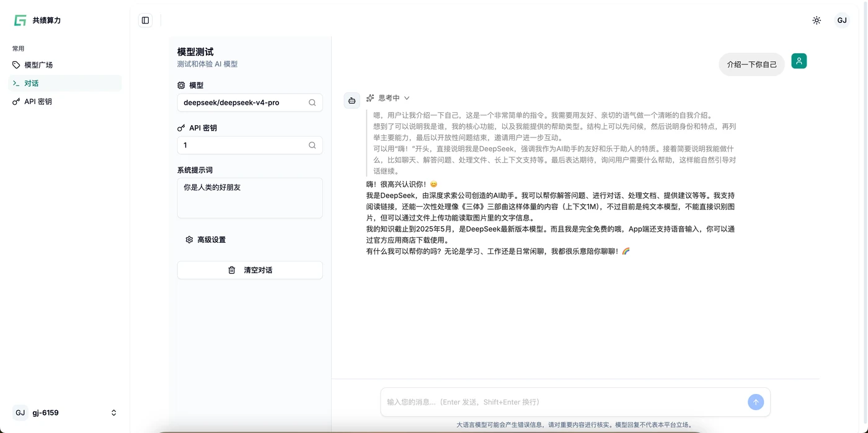Open the API 密钥 selector showing 1
Screen dimensions: 868x433
[250, 145]
